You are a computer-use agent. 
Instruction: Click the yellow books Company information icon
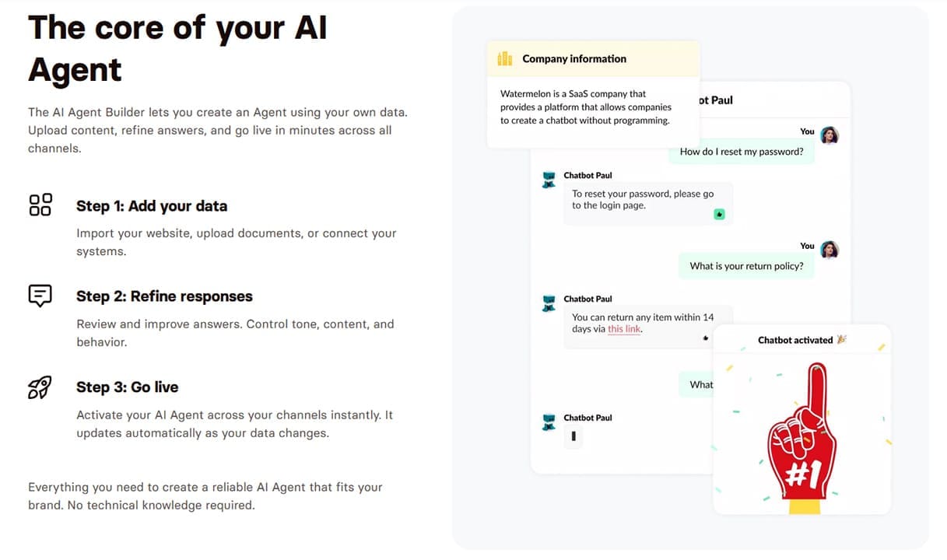pos(505,58)
